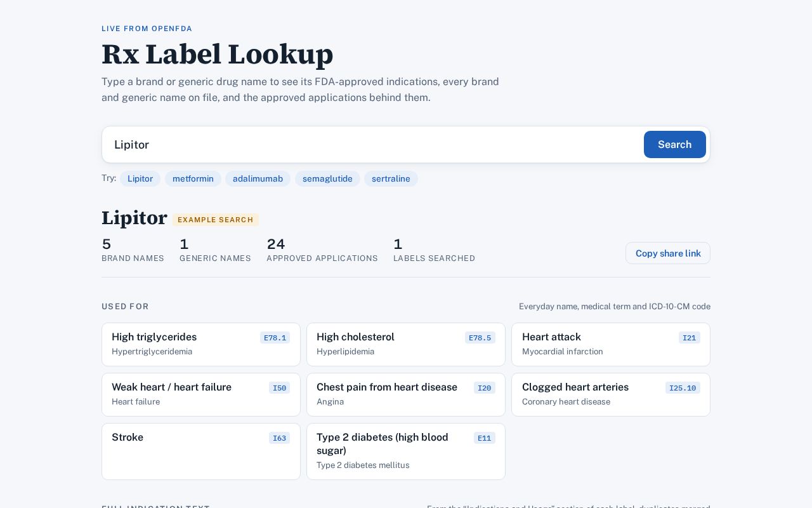
Task: Click the Live from OpenFDA label
Action: coord(147,29)
